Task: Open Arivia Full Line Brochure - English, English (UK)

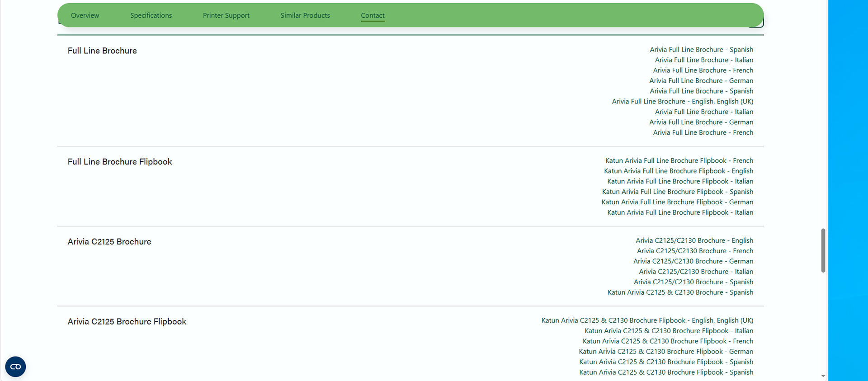Action: pos(683,101)
